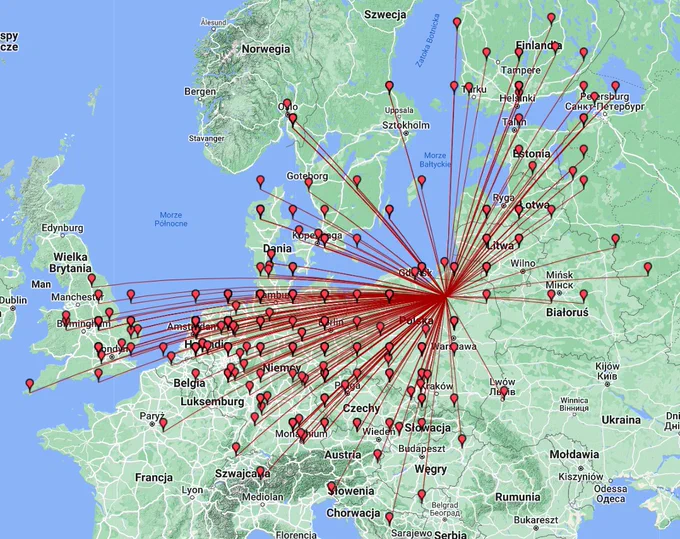Click the Morze Północne sea label
This screenshot has height=539, width=680.
[171, 219]
